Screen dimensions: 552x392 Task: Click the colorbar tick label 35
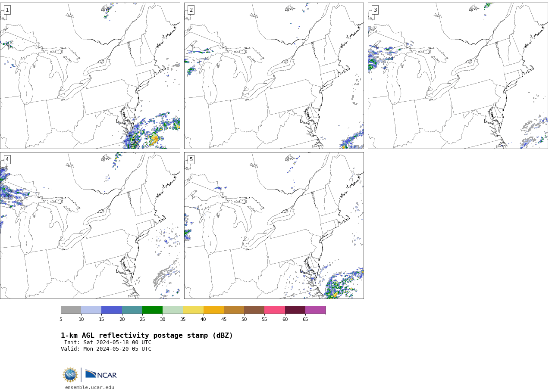pyautogui.click(x=183, y=319)
